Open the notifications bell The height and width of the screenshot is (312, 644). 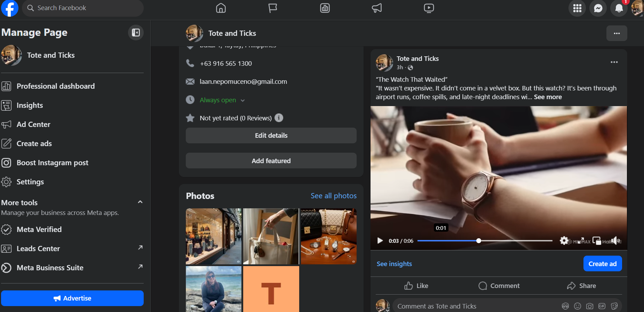619,8
